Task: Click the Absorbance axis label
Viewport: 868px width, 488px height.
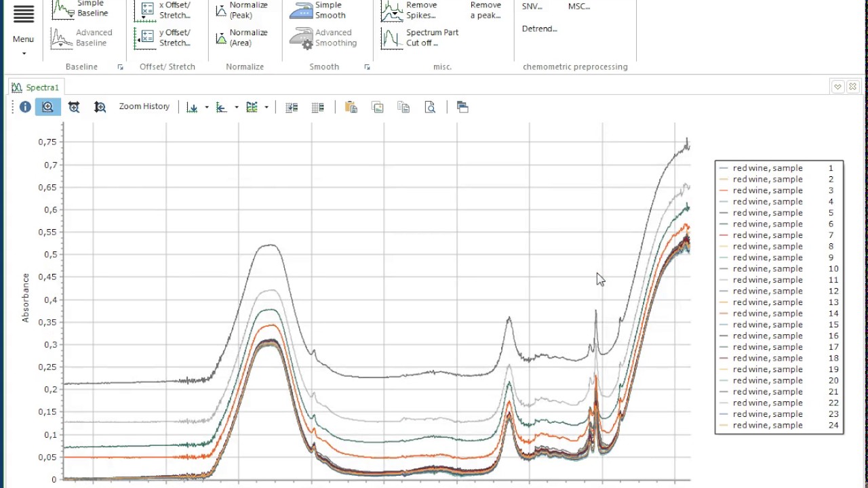Action: coord(26,298)
